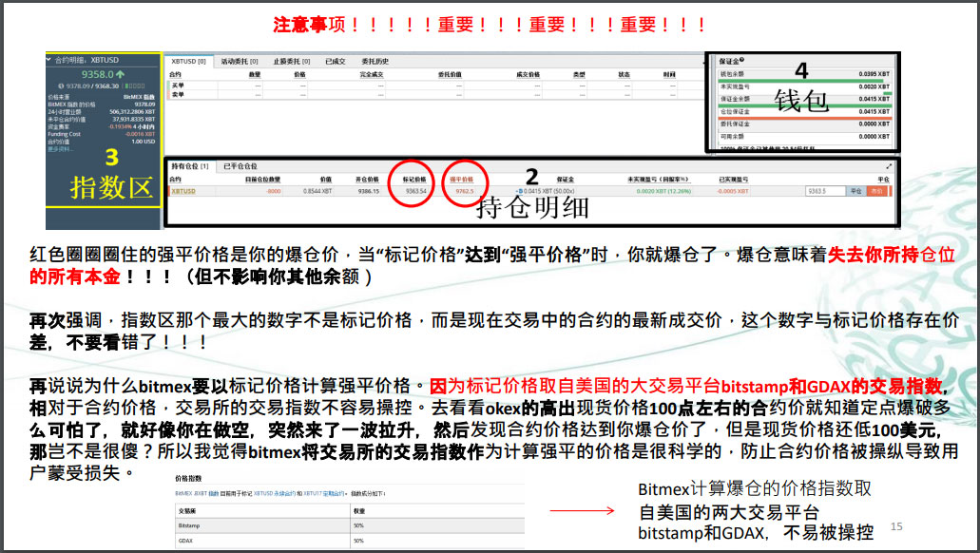Image resolution: width=980 pixels, height=553 pixels.
Task: Click the 0.0020 XBT (12.26%) unrealised PNL
Action: point(663,191)
